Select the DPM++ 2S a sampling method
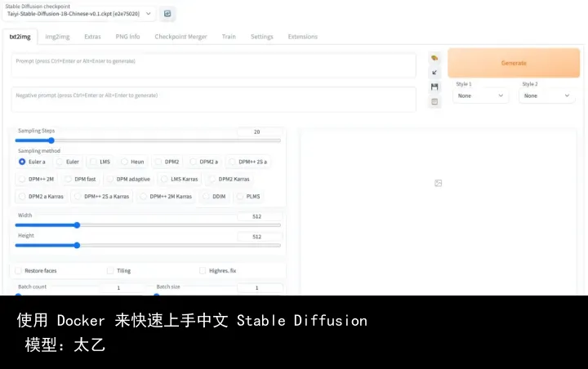This screenshot has width=588, height=369. click(x=248, y=162)
